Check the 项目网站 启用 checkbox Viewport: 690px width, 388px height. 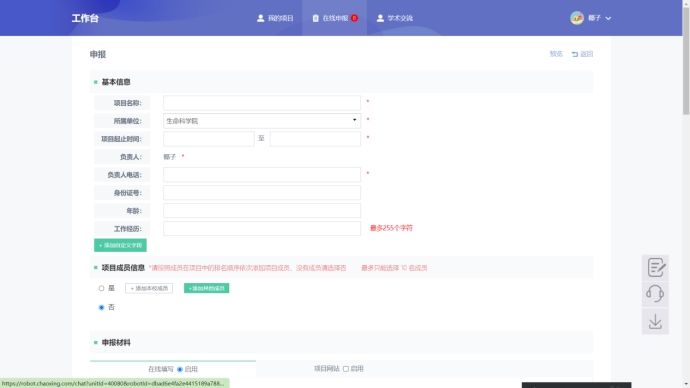(346, 369)
